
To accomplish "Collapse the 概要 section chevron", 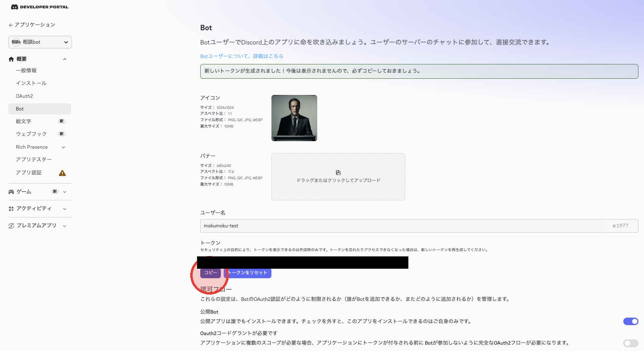I will click(x=64, y=59).
